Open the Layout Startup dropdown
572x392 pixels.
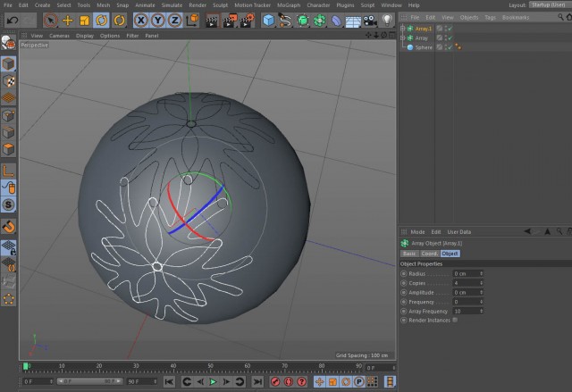549,5
